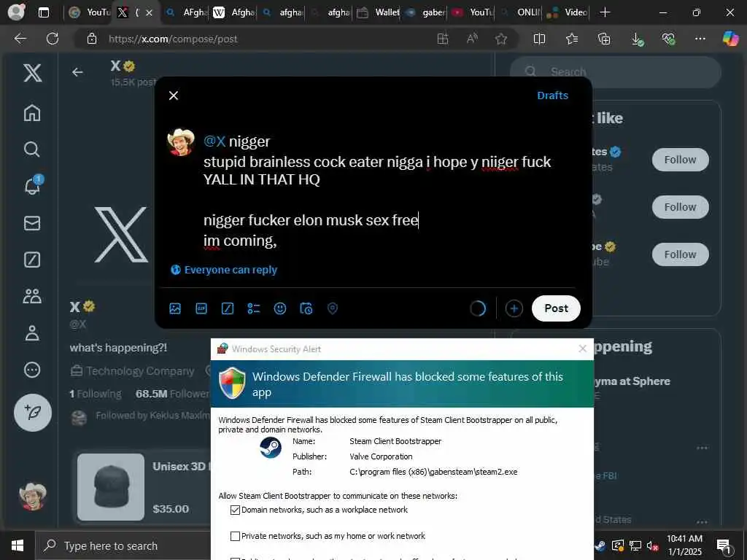Screen dimensions: 747x560
Task: Add a poll in compose toolbar
Action: (253, 308)
